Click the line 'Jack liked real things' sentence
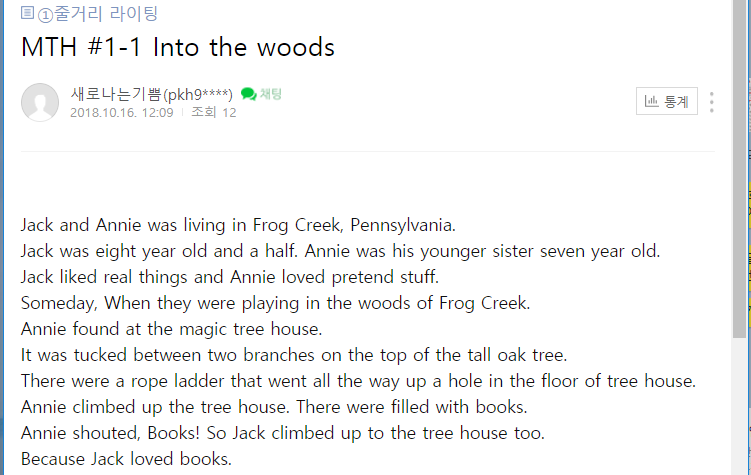 tap(230, 277)
